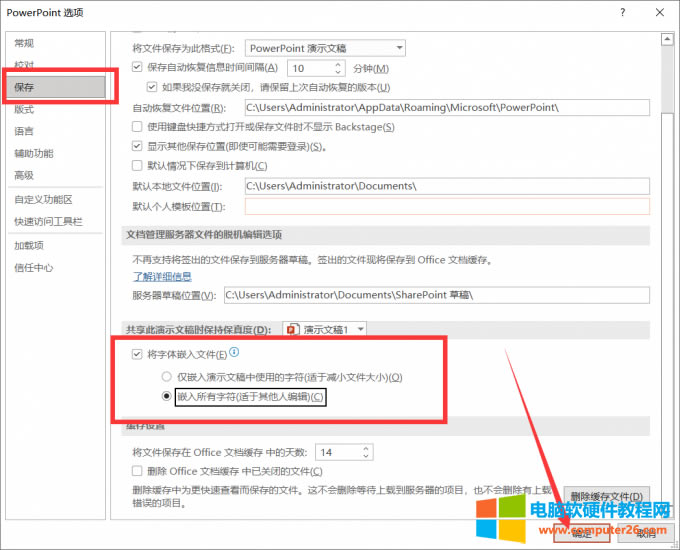Open 自定义功能区 settings
680x550 pixels.
click(56, 200)
